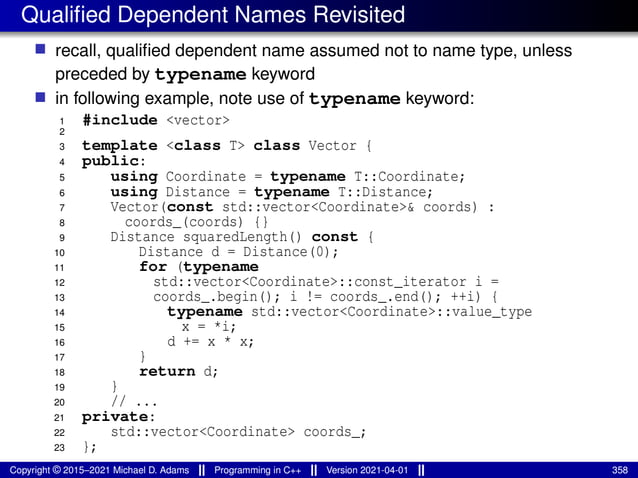Select "std::vector<Coordinate>::const_iterator i =" line
The width and height of the screenshot is (638, 478).
click(326, 282)
